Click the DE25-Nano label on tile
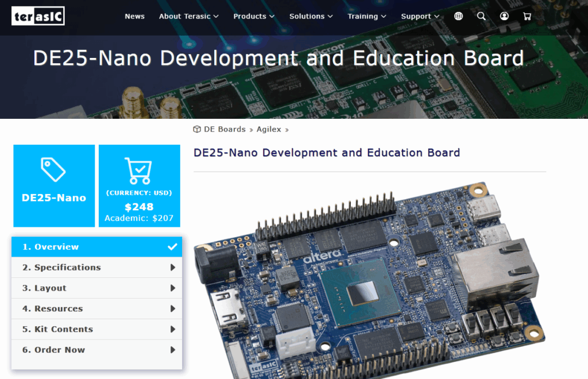The height and width of the screenshot is (379, 588). coord(54,198)
